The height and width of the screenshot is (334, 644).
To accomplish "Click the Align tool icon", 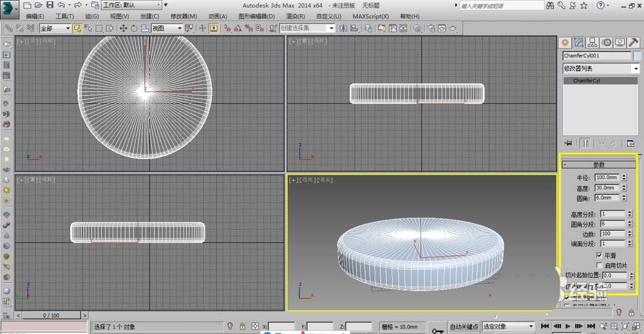I will coord(354,28).
